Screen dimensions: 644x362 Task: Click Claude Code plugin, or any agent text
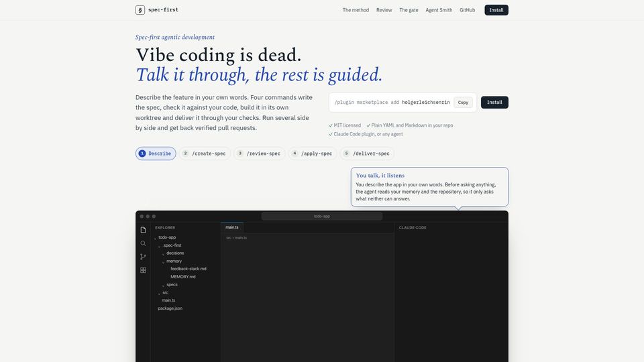tap(366, 134)
